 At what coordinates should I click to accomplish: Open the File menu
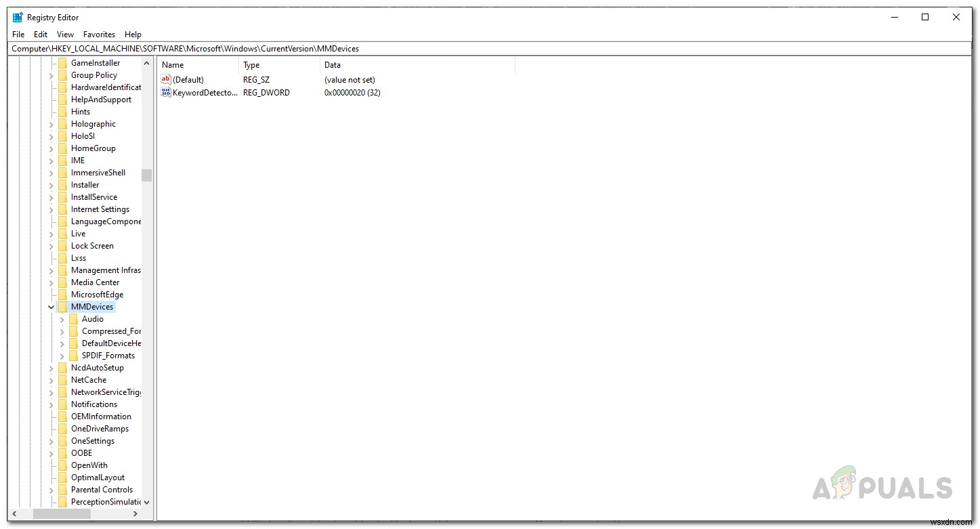tap(18, 34)
